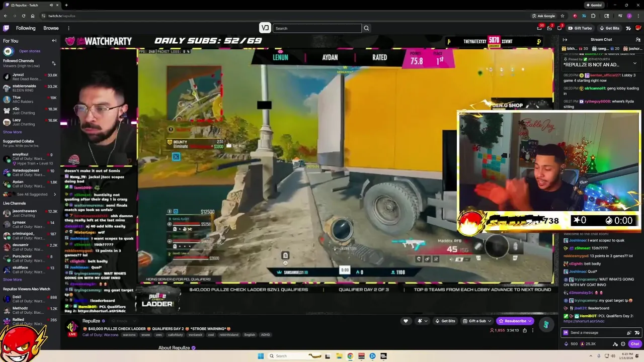
Task: Open the Gift a Sub dropdown
Action: (x=477, y=321)
